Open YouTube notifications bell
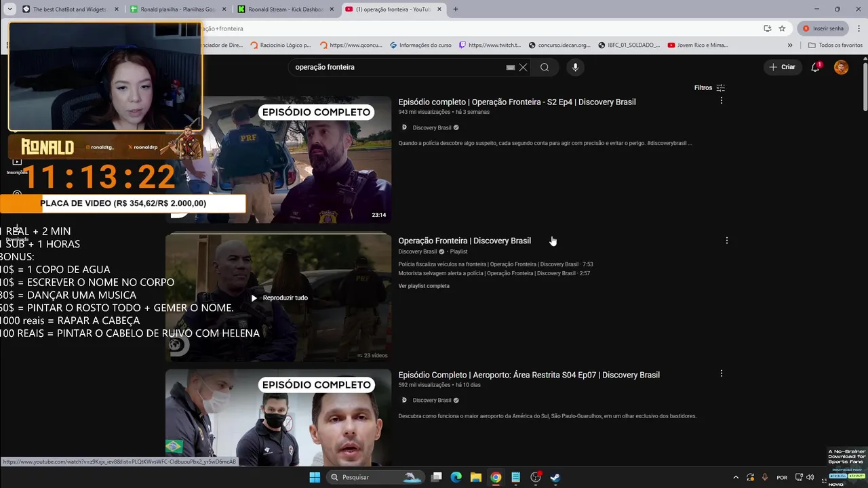Screen dimensions: 868x488 click(x=816, y=67)
